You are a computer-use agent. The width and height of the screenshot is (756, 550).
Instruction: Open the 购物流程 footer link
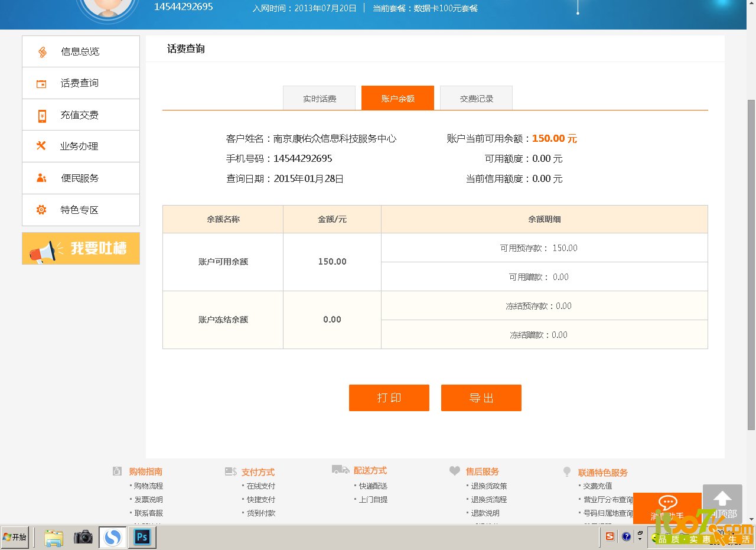148,486
